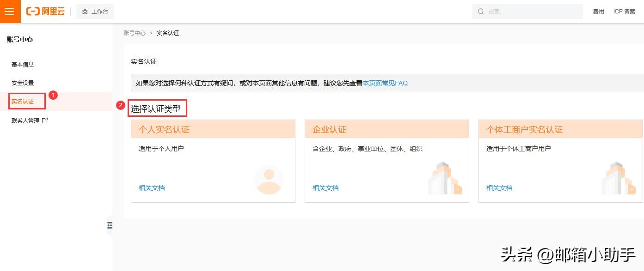Click the search magnifier icon

[x=481, y=11]
